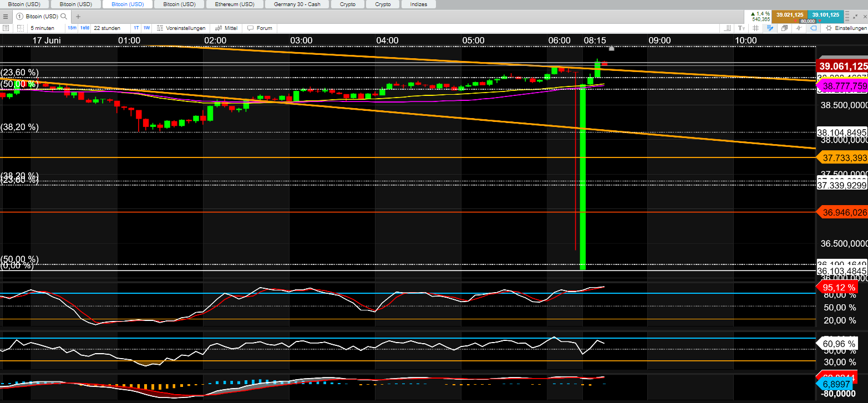Click the hamburger menu icon top left
The image size is (868, 403).
pyautogui.click(x=5, y=16)
